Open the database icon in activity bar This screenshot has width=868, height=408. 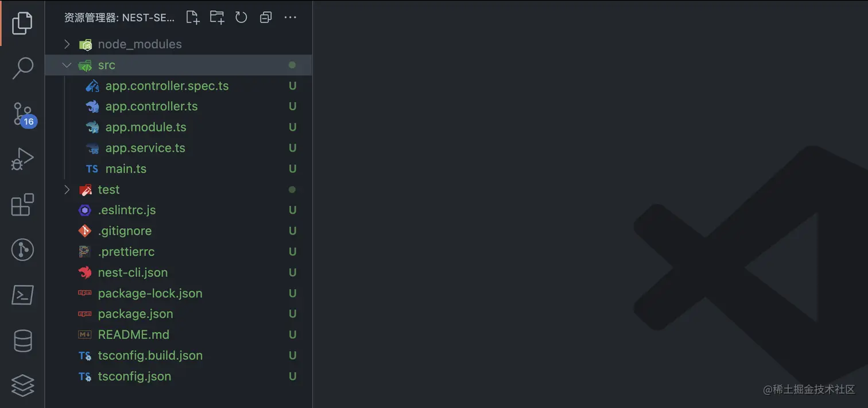[22, 341]
